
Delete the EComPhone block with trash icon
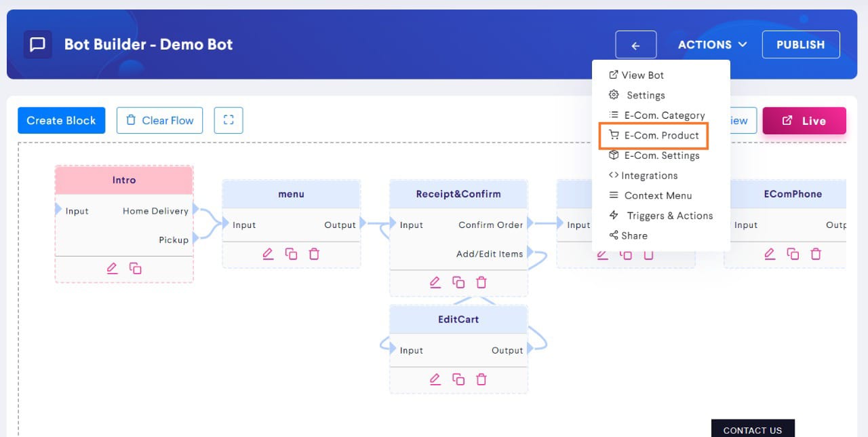coord(816,253)
